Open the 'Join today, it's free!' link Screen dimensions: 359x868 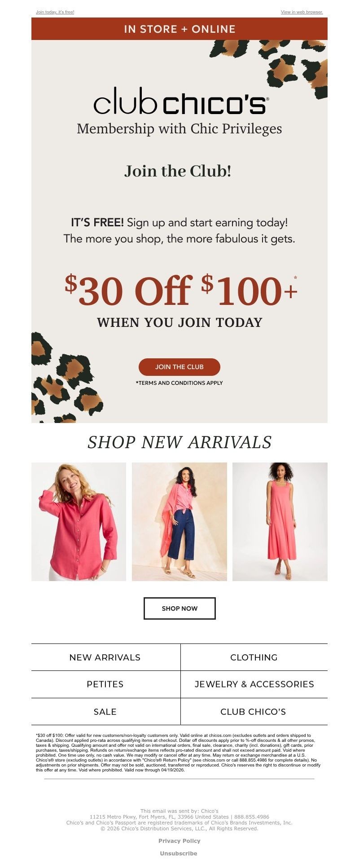[x=55, y=12]
